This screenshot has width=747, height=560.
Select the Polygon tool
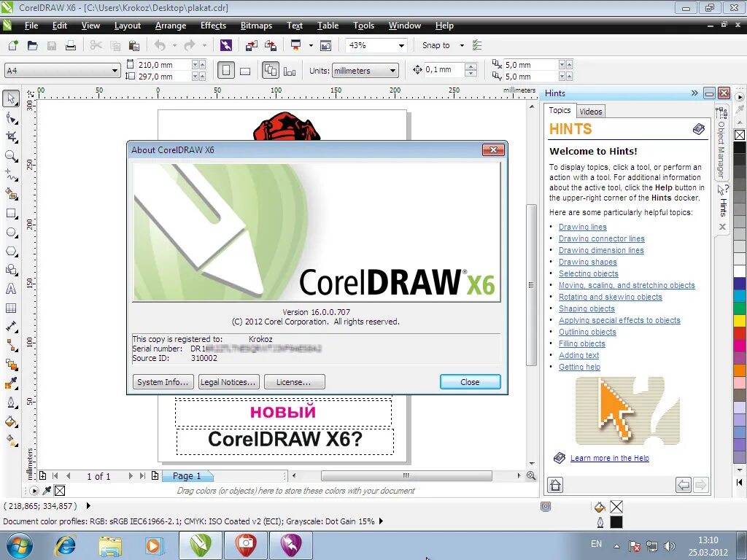[x=11, y=252]
